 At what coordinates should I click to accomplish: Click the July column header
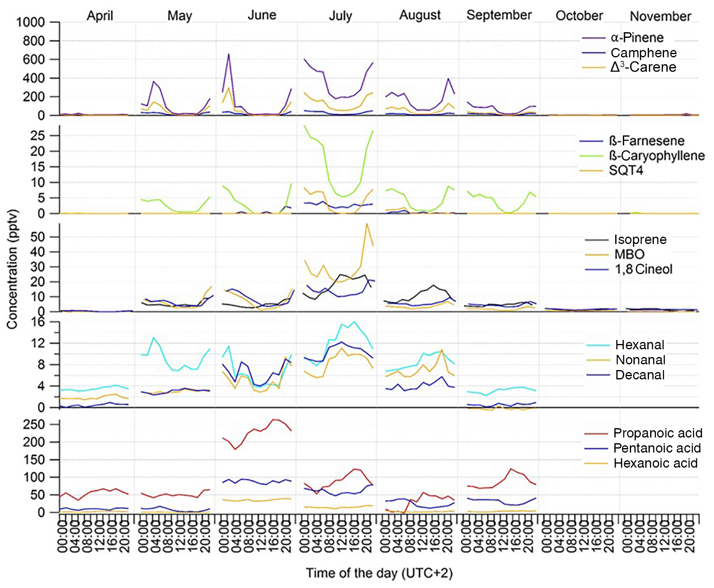pos(340,16)
